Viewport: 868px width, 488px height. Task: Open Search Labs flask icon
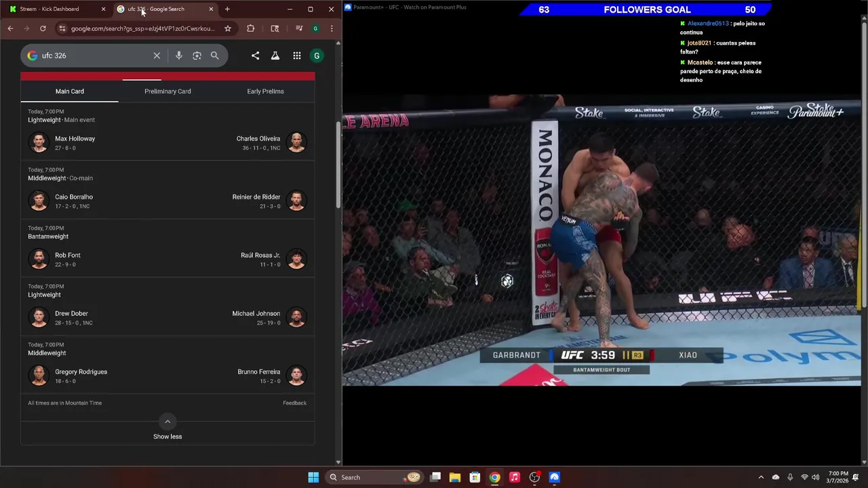[x=275, y=56]
